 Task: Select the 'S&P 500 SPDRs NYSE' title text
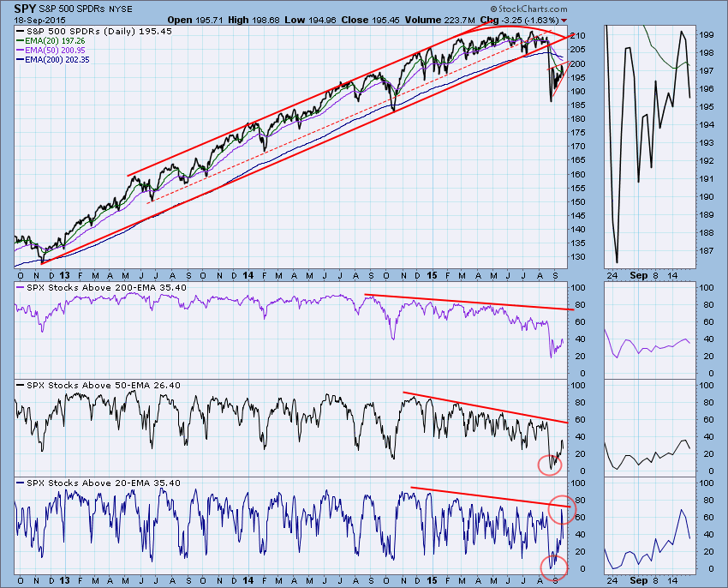[x=86, y=9]
